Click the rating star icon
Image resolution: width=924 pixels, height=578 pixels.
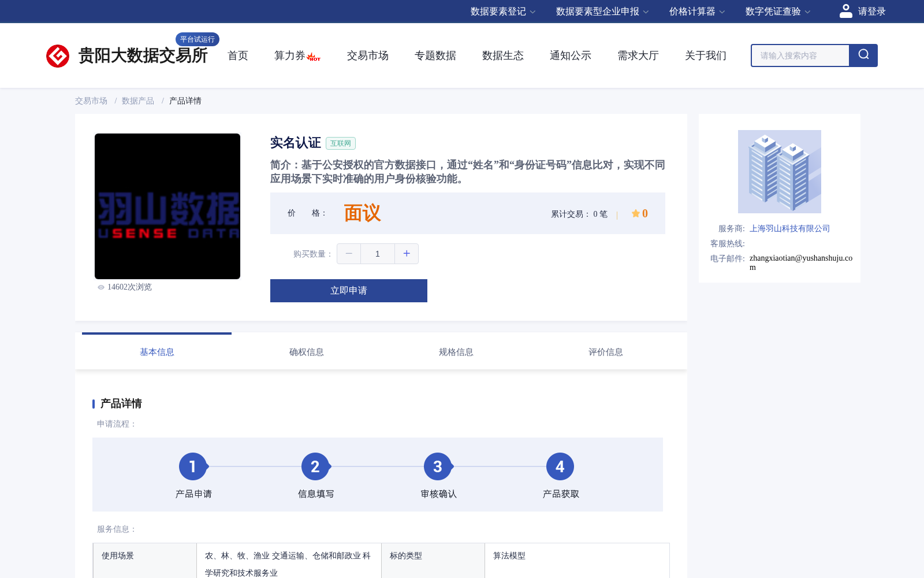636,213
